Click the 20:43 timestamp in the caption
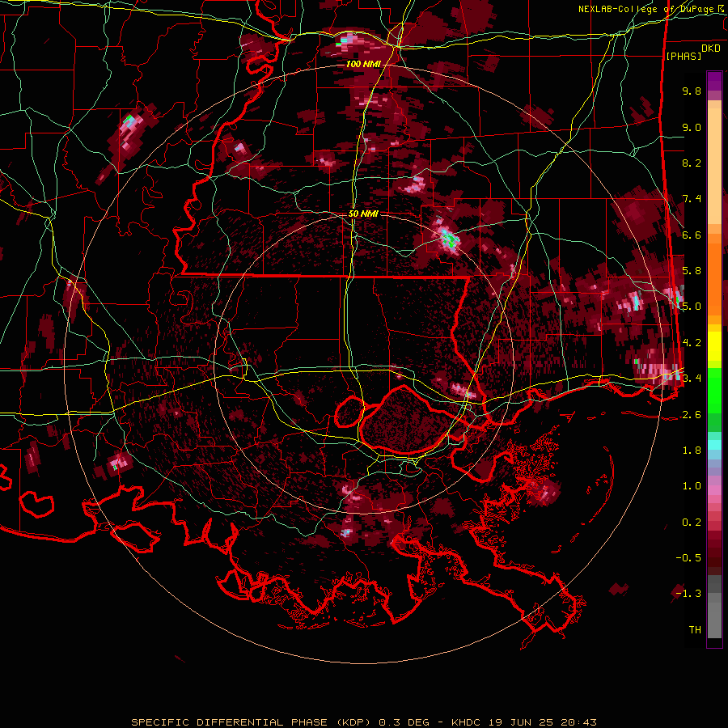This screenshot has width=728, height=728. tap(580, 722)
